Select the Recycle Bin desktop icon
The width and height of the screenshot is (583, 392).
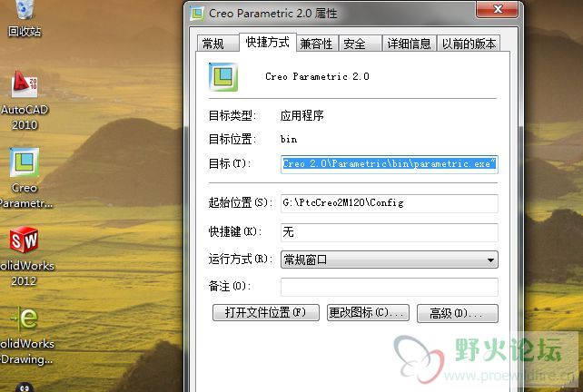[x=25, y=18]
